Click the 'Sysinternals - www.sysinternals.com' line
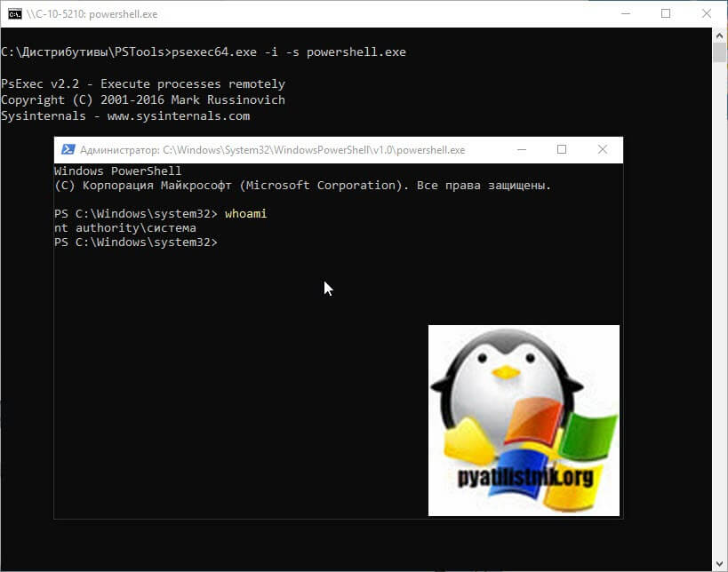Image resolution: width=728 pixels, height=572 pixels. [x=125, y=115]
